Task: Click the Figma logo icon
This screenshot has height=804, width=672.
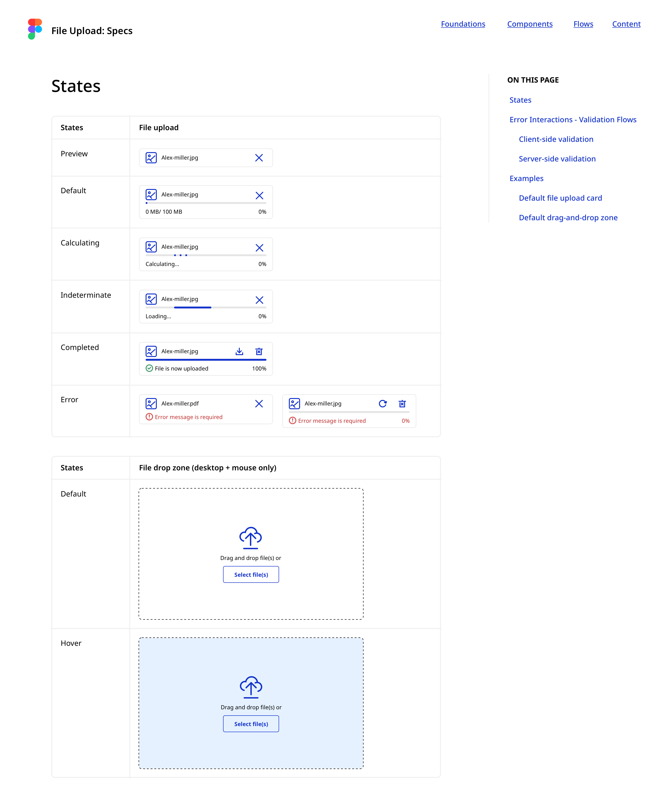Action: [x=35, y=29]
